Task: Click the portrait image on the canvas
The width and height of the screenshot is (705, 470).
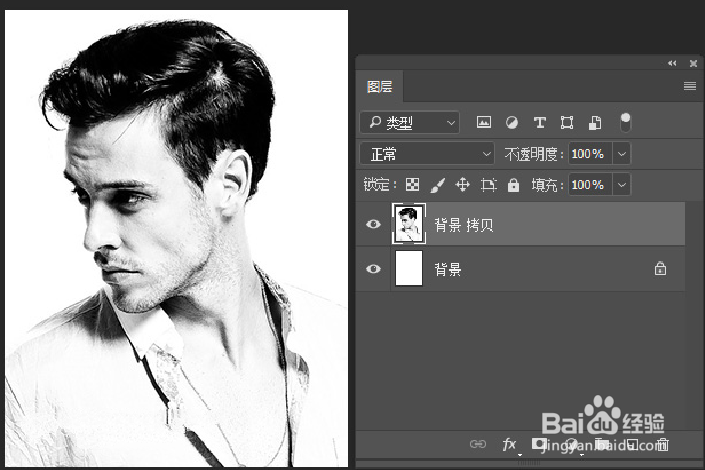Action: (x=176, y=238)
